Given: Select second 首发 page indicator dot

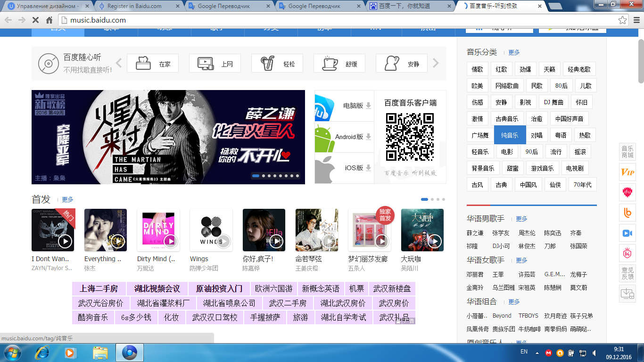Looking at the screenshot, I should (432, 199).
